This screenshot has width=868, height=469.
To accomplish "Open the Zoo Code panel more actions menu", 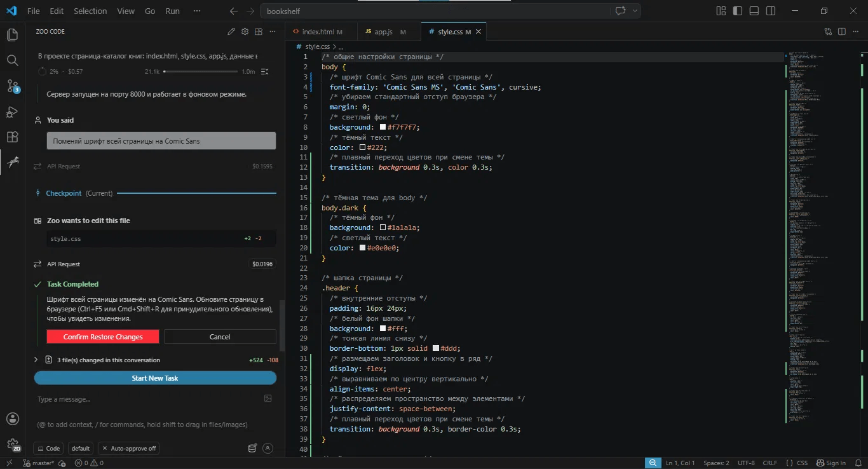I will click(273, 31).
